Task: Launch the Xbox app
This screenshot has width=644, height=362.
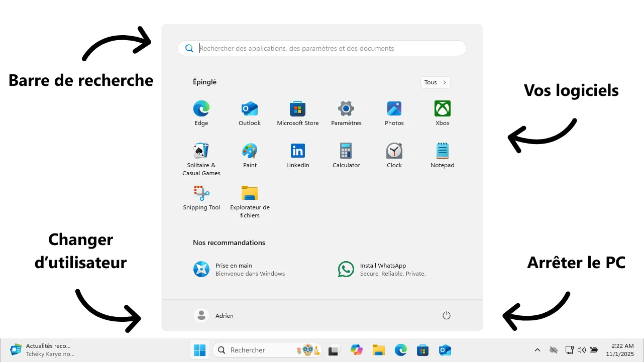Action: click(x=442, y=108)
